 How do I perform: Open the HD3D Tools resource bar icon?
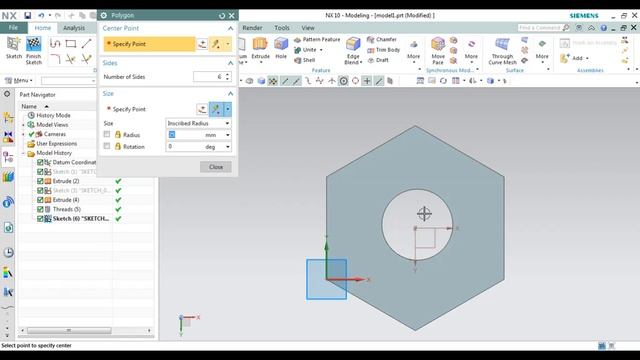pos(8,202)
